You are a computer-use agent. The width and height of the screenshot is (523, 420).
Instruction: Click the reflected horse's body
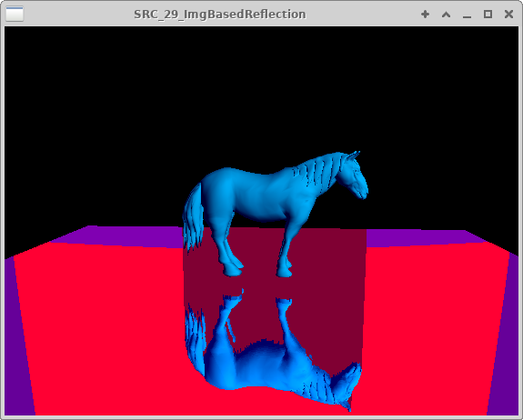[x=264, y=366]
